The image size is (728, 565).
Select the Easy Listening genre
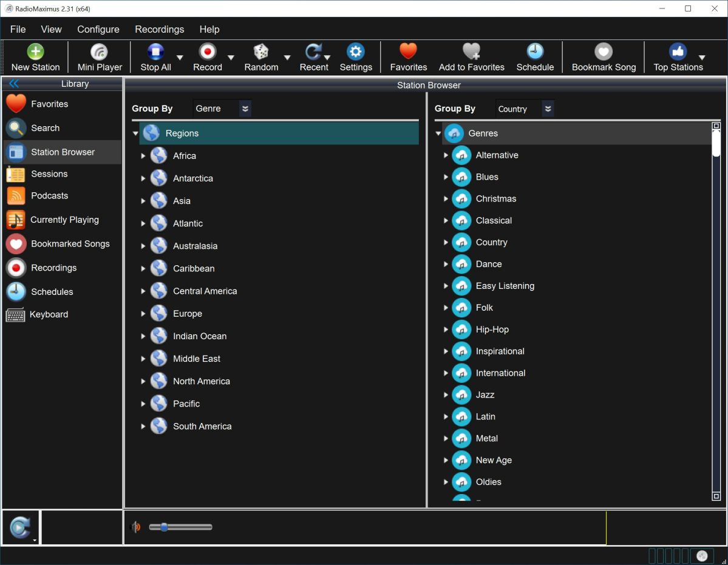click(505, 286)
